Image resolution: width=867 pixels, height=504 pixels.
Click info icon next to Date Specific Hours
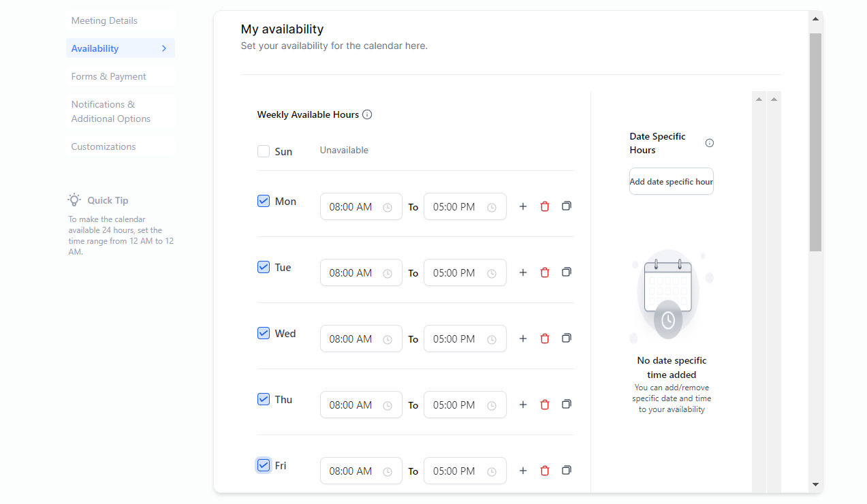(x=709, y=143)
